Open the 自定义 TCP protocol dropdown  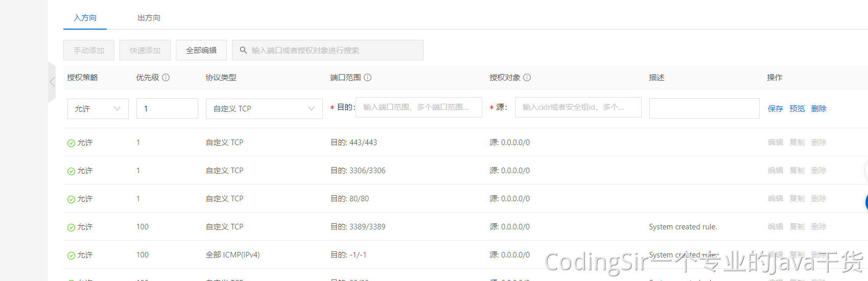click(264, 108)
